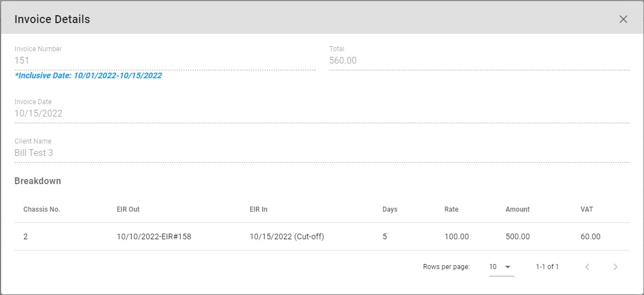Click the Rate column header

click(451, 209)
